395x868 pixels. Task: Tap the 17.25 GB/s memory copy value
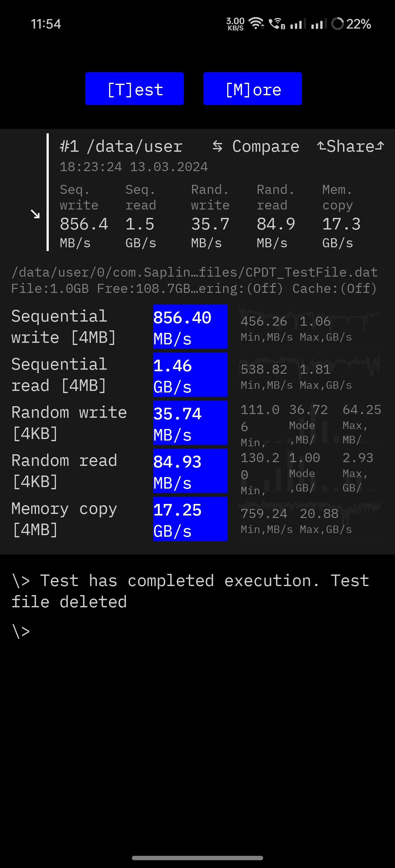click(190, 519)
